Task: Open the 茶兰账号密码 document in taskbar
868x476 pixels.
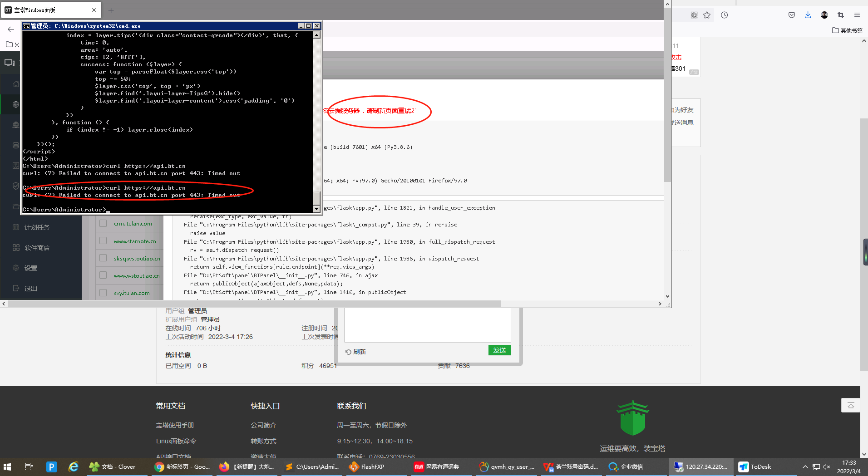Action: pos(572,466)
